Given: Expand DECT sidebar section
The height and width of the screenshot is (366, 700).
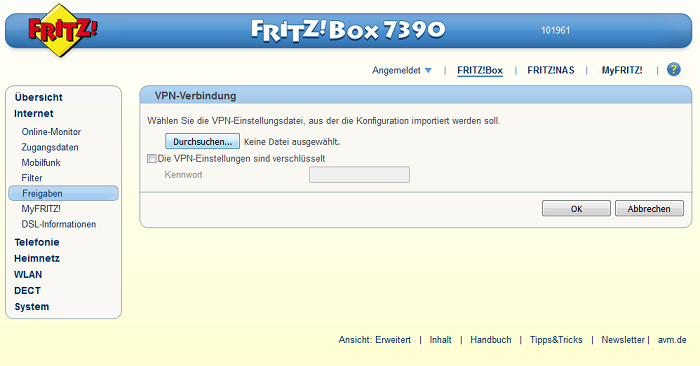Looking at the screenshot, I should (x=27, y=291).
